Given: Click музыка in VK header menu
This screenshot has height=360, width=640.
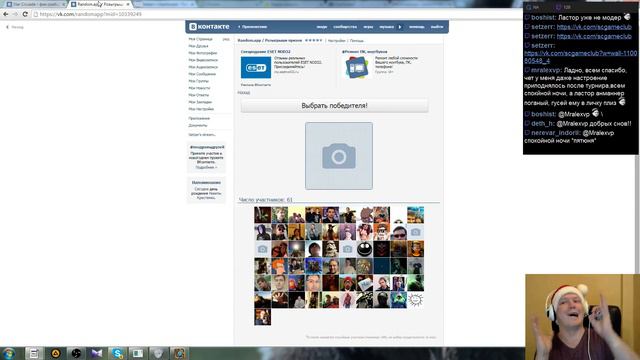Looking at the screenshot, I should (386, 27).
